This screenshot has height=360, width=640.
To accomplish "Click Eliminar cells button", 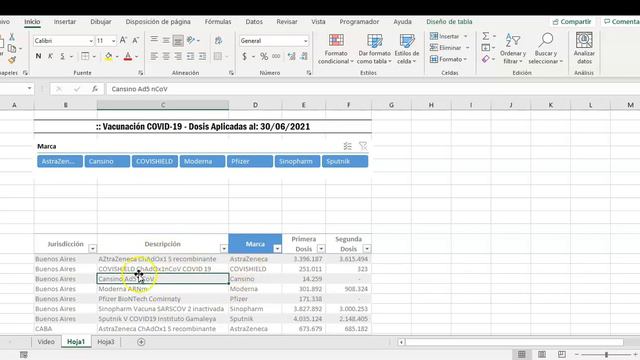I will (449, 48).
